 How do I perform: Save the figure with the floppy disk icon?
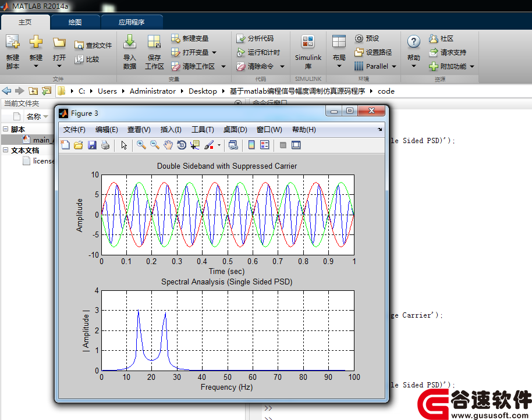pyautogui.click(x=92, y=145)
